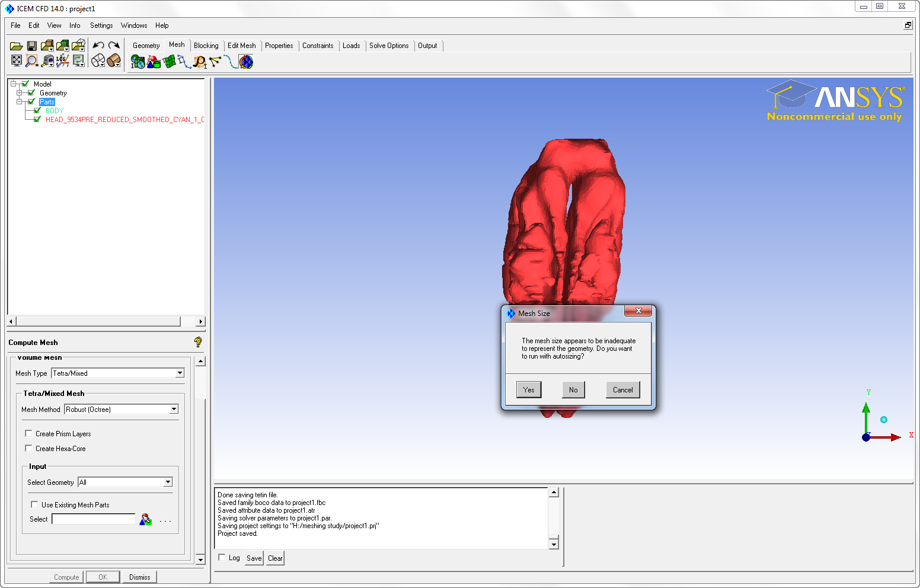This screenshot has height=588, width=920.
Task: Enable Create Hexa-Core checkbox
Action: pyautogui.click(x=28, y=448)
